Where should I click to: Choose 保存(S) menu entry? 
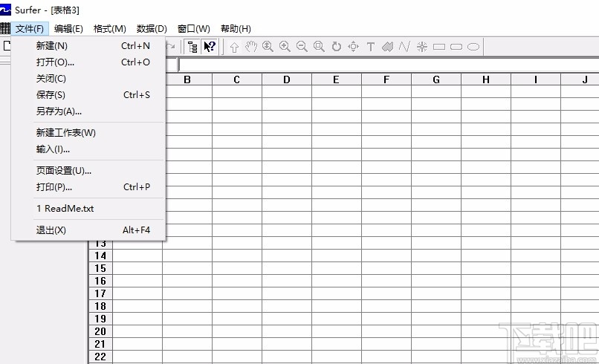88,95
